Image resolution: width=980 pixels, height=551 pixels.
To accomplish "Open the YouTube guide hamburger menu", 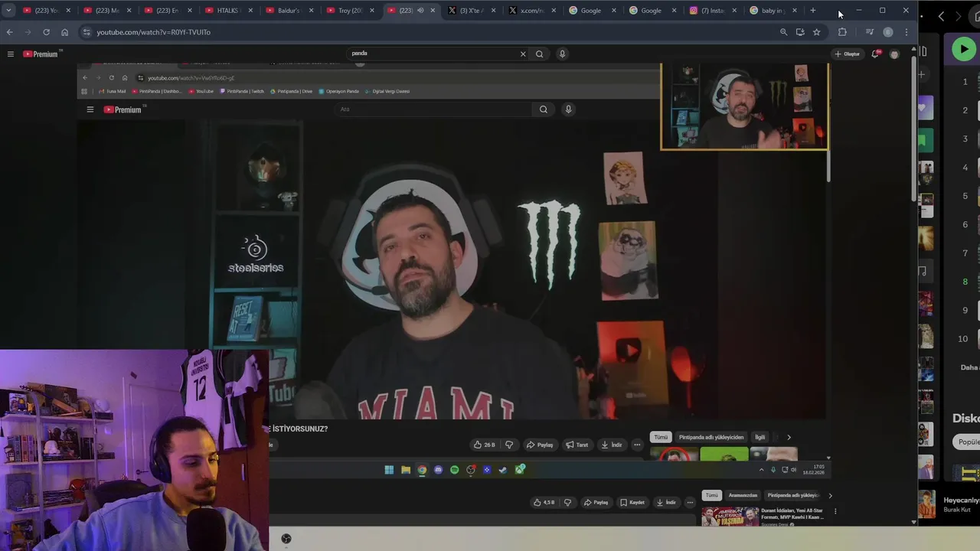I will [10, 54].
